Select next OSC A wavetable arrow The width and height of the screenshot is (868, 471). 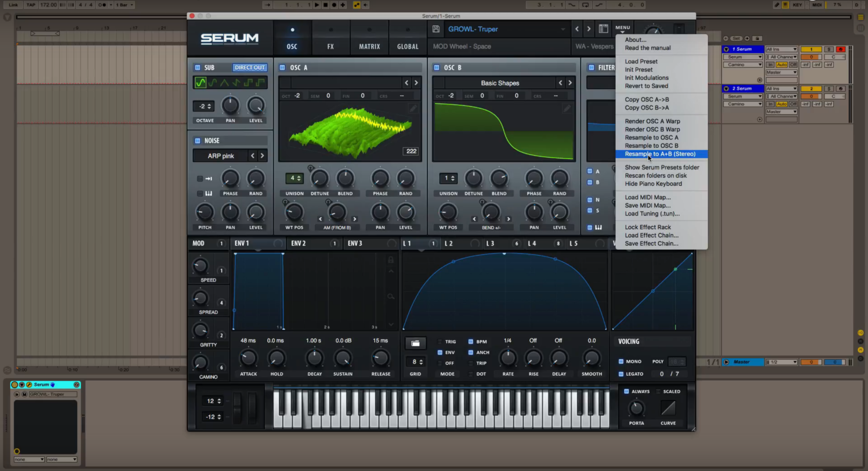tap(416, 83)
